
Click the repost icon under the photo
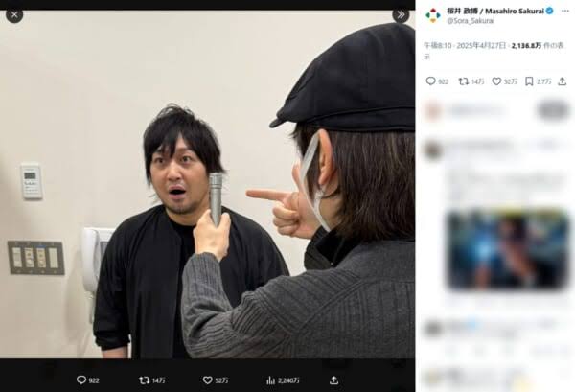pos(145,380)
